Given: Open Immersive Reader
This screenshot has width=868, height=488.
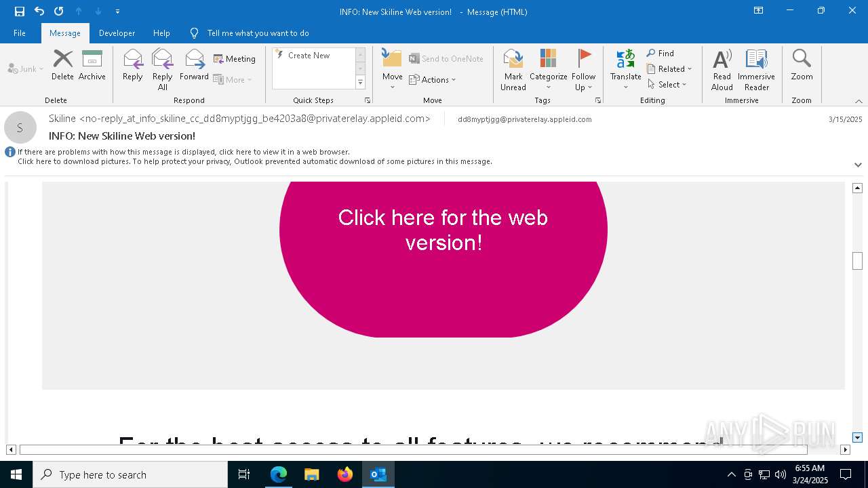Looking at the screenshot, I should point(756,70).
